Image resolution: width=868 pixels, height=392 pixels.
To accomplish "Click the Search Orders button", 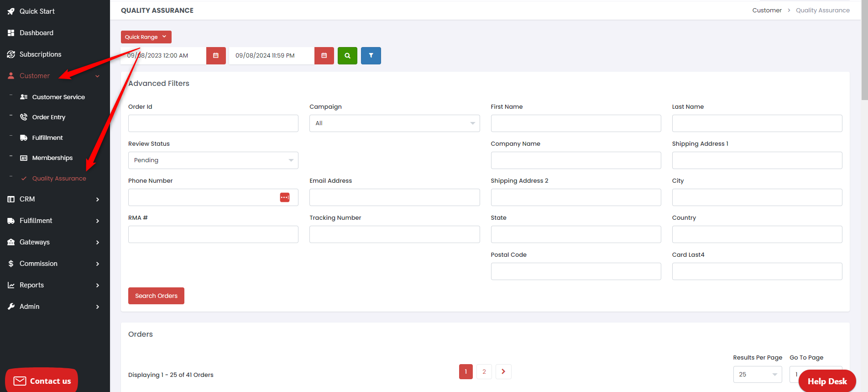I will (156, 296).
